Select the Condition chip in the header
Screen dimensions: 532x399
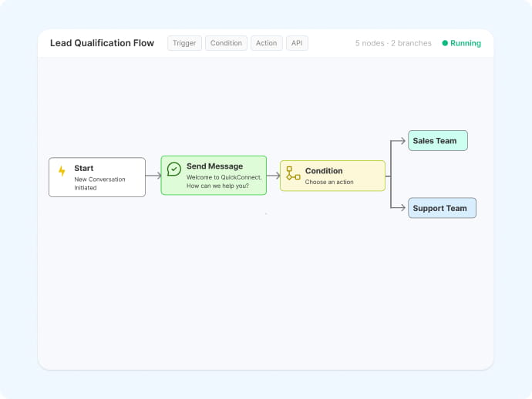click(x=227, y=43)
